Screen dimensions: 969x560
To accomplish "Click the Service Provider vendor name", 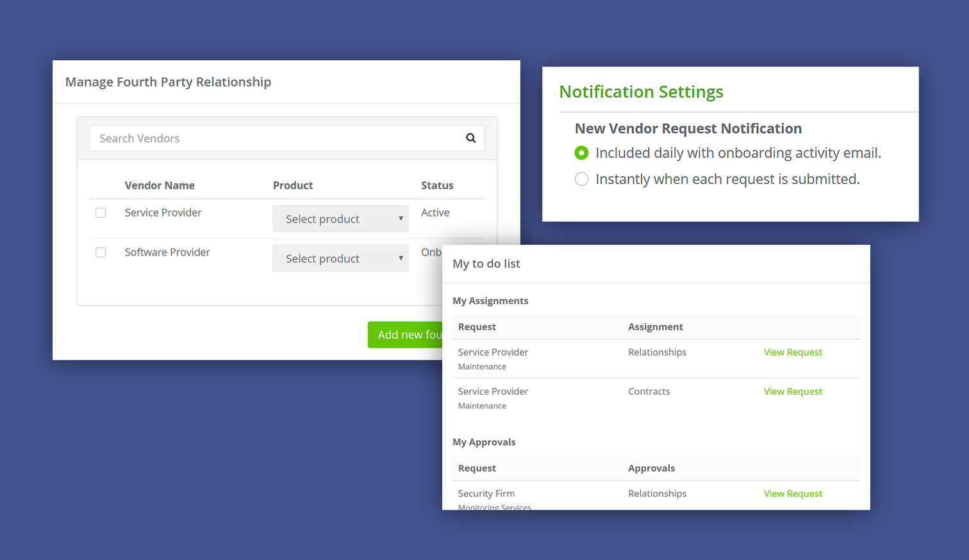I will pos(163,213).
